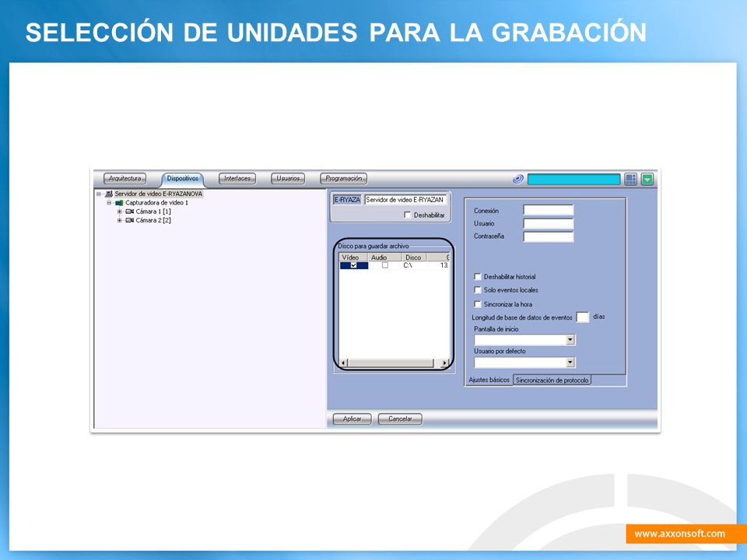Check Audio checkbox for disk C:\

pyautogui.click(x=385, y=265)
